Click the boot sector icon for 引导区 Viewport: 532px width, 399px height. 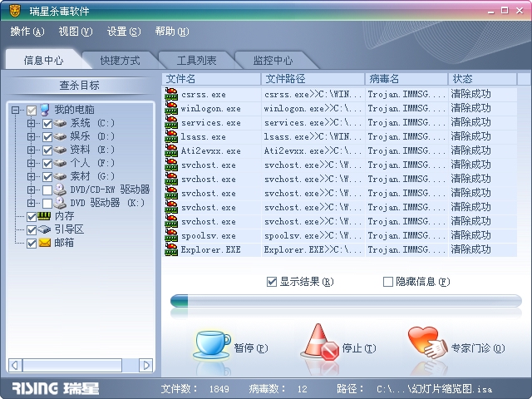coord(44,229)
